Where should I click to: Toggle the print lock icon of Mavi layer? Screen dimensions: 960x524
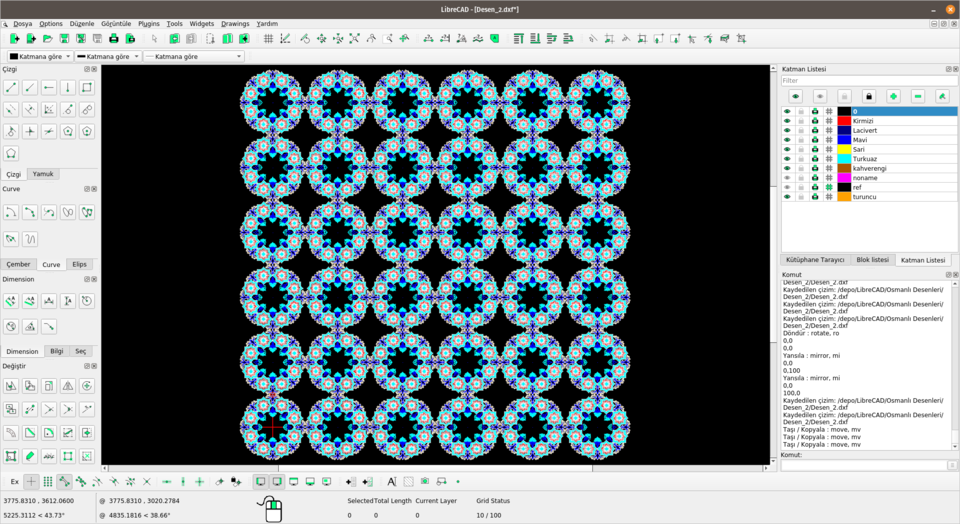[815, 140]
